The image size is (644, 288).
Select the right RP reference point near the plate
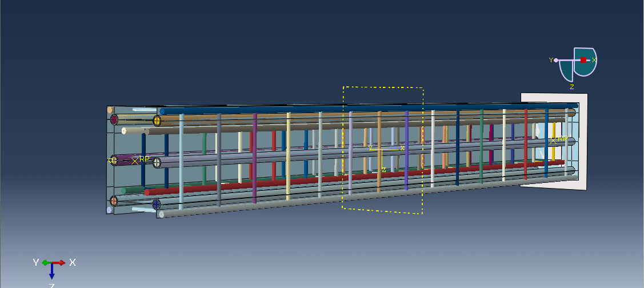[x=553, y=141]
